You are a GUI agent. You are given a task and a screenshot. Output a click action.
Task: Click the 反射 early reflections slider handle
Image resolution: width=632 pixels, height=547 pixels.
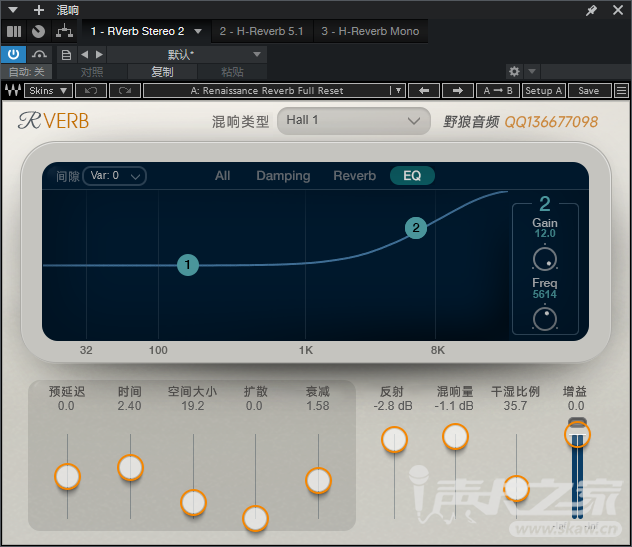pyautogui.click(x=394, y=439)
